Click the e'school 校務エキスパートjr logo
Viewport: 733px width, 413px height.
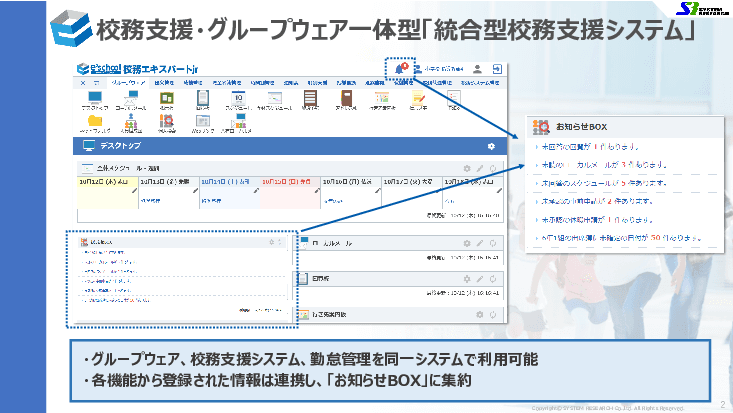pyautogui.click(x=137, y=69)
